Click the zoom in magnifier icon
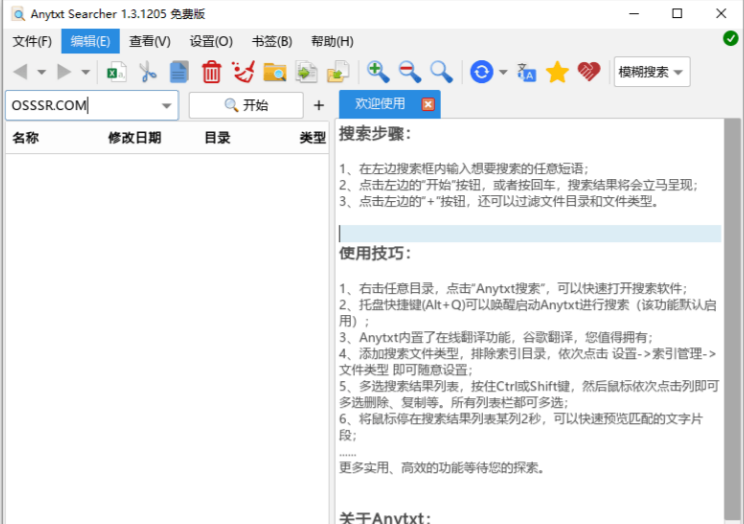The image size is (744, 524). tap(377, 71)
